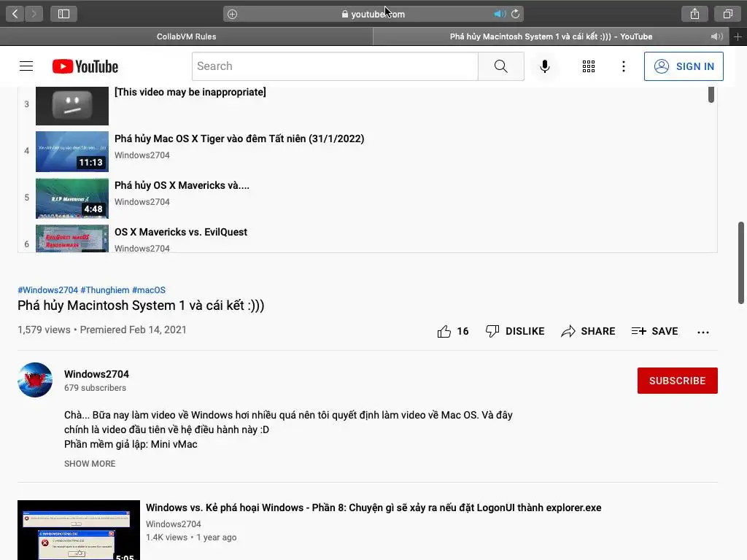Switch to the CollabVM Rules tab
This screenshot has height=560, width=747.
[186, 36]
